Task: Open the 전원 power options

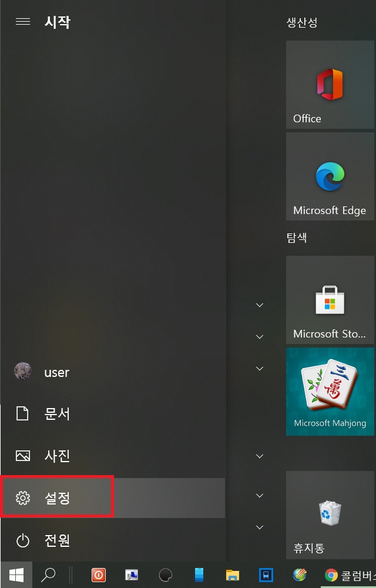Action: click(113, 540)
